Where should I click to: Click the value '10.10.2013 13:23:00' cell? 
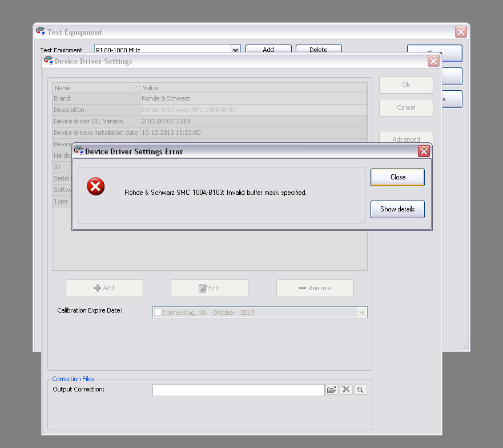(x=253, y=133)
